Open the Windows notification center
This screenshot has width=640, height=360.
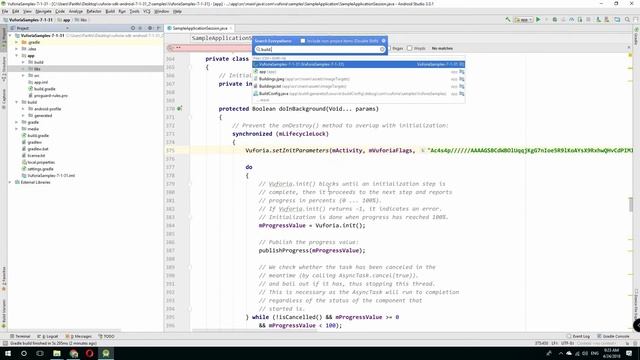click(629, 353)
